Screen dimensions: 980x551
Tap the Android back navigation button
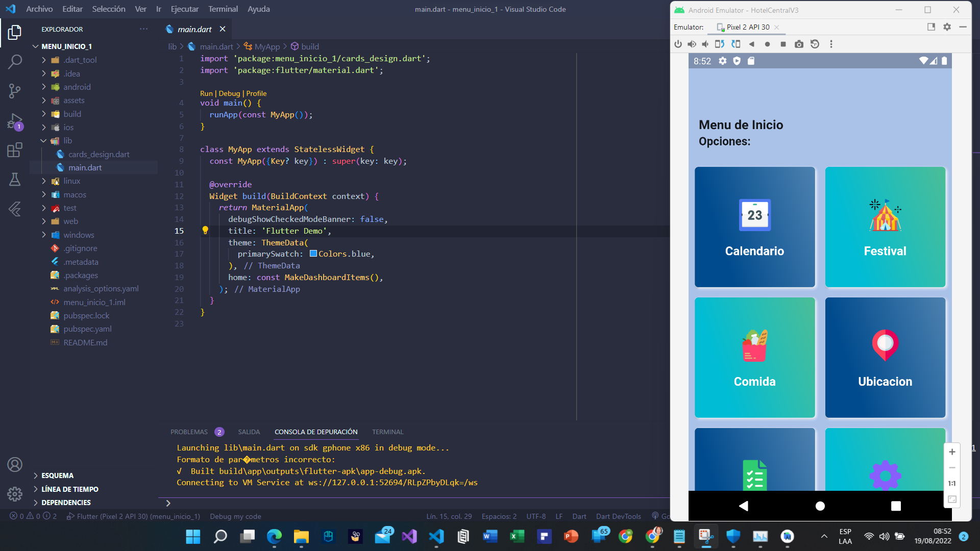tap(744, 506)
